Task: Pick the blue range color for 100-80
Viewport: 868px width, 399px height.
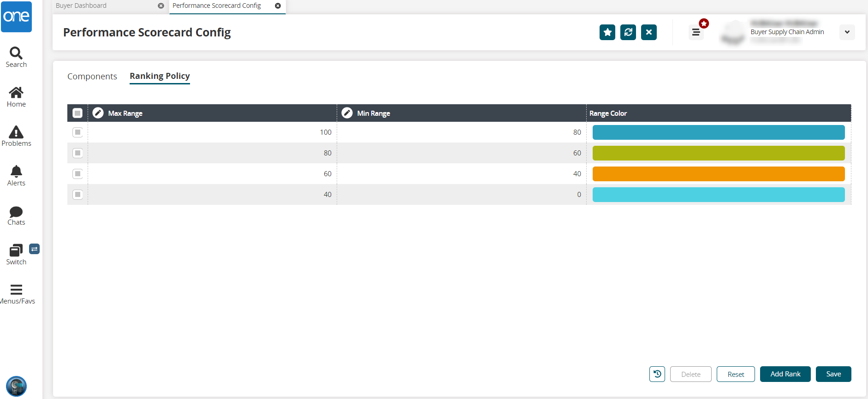Action: point(719,132)
